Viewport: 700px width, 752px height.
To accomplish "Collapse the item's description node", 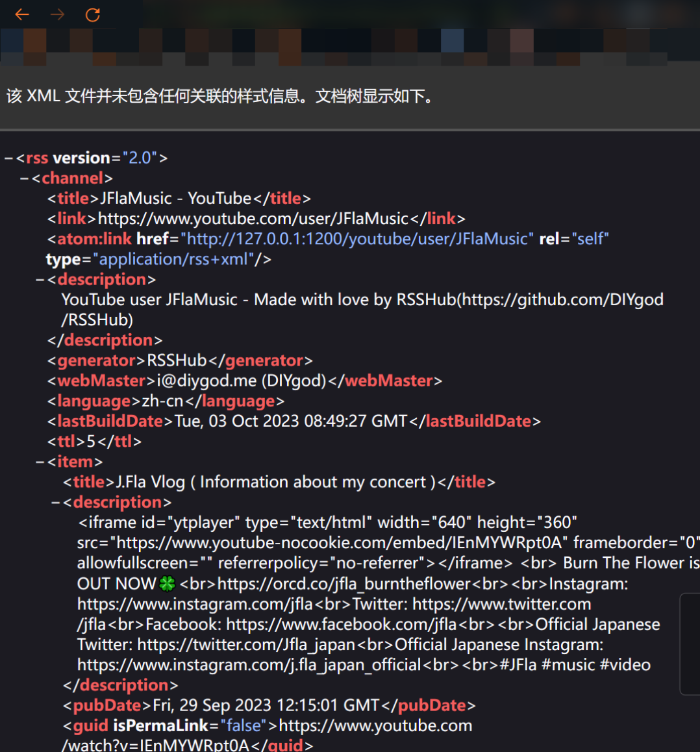I will pyautogui.click(x=56, y=503).
